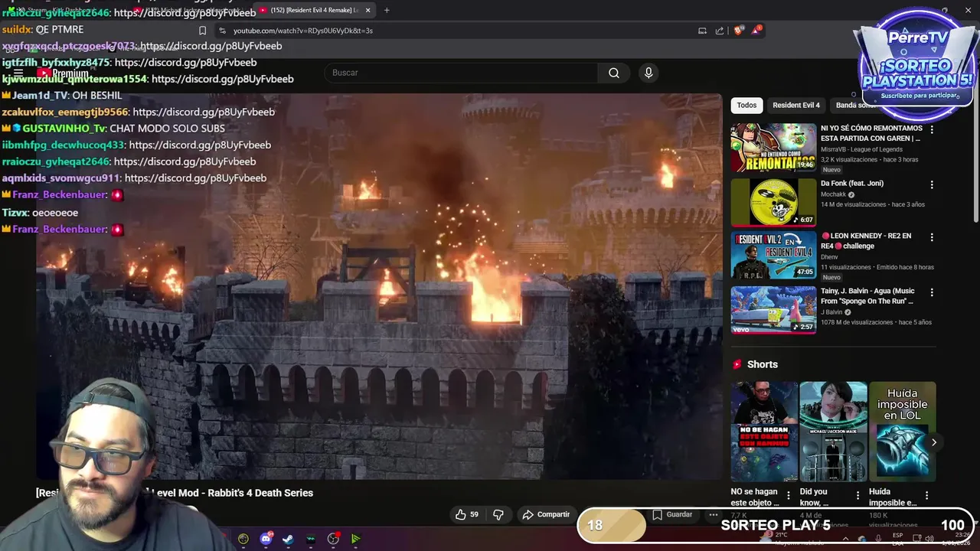This screenshot has width=980, height=551.
Task: Open Brave Rewards triangle icon
Action: click(x=756, y=30)
